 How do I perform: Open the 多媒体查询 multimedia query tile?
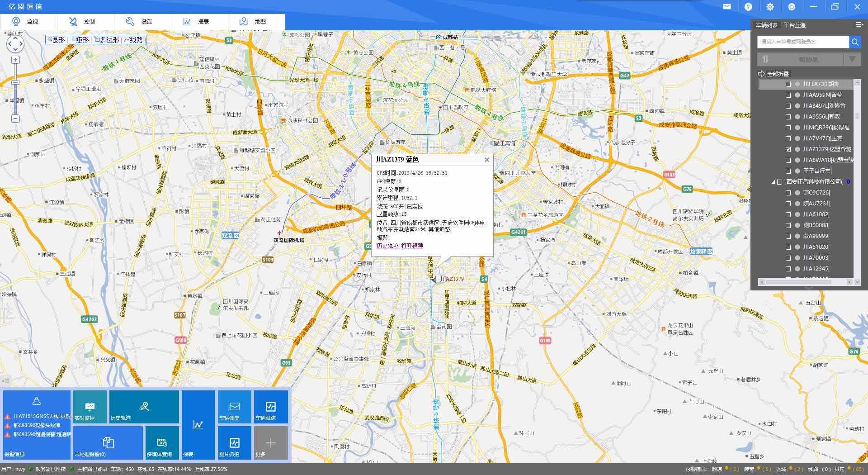(x=162, y=443)
